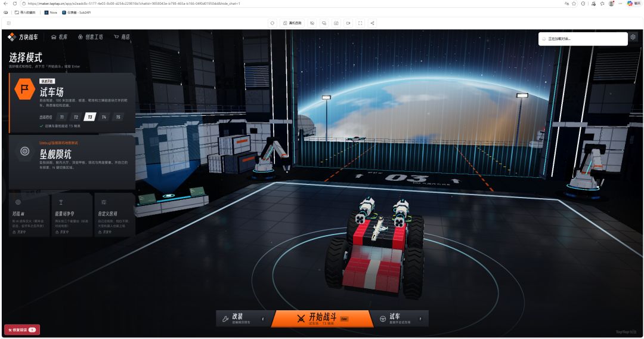Select tier T1
The image size is (644, 339).
(61, 117)
